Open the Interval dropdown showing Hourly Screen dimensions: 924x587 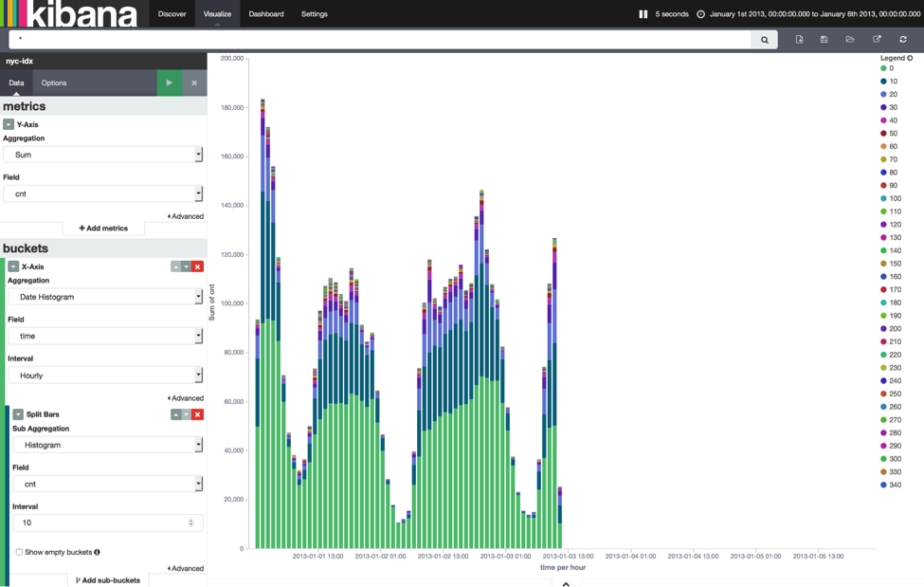(105, 376)
